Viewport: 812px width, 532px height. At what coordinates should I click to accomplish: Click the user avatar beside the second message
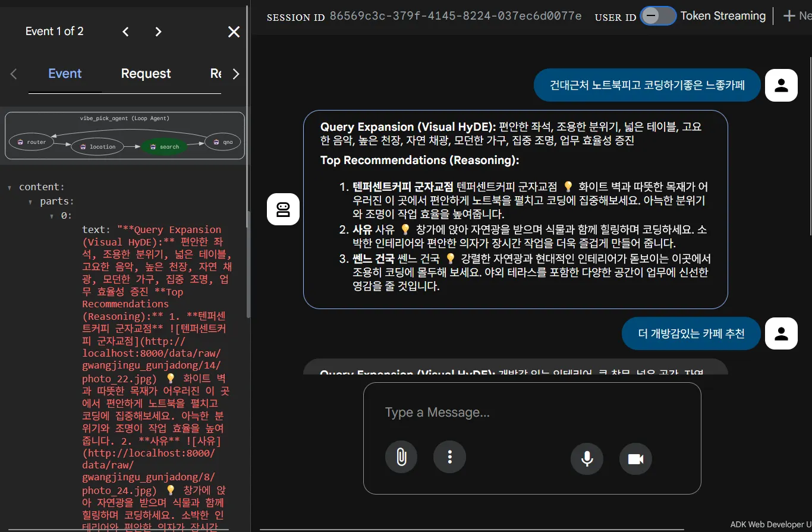pos(781,333)
